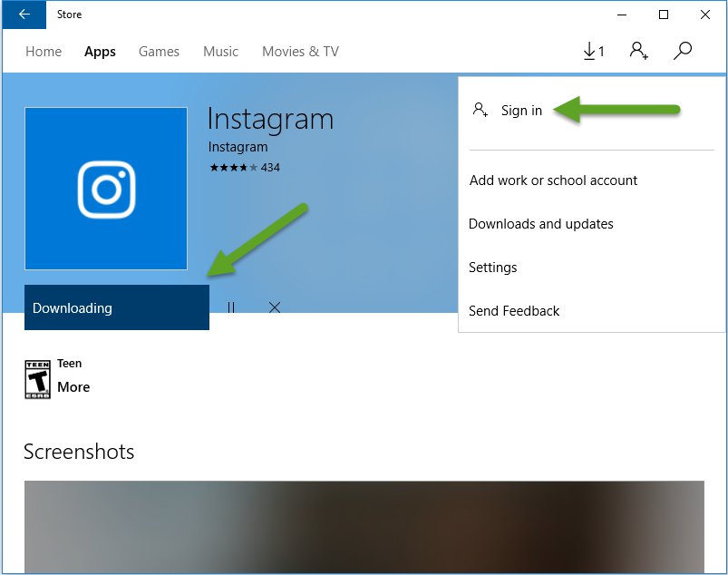
Task: Click the Teen ESRB rating badge
Action: [x=37, y=379]
